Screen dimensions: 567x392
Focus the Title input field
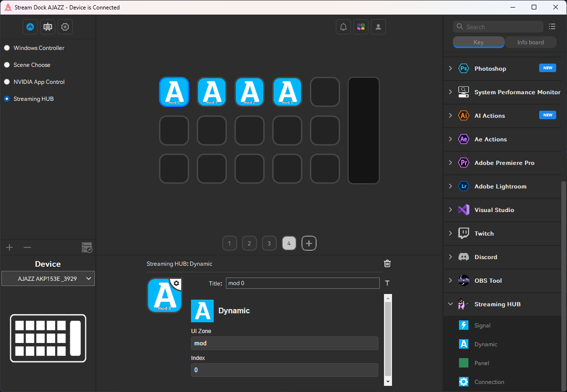302,283
